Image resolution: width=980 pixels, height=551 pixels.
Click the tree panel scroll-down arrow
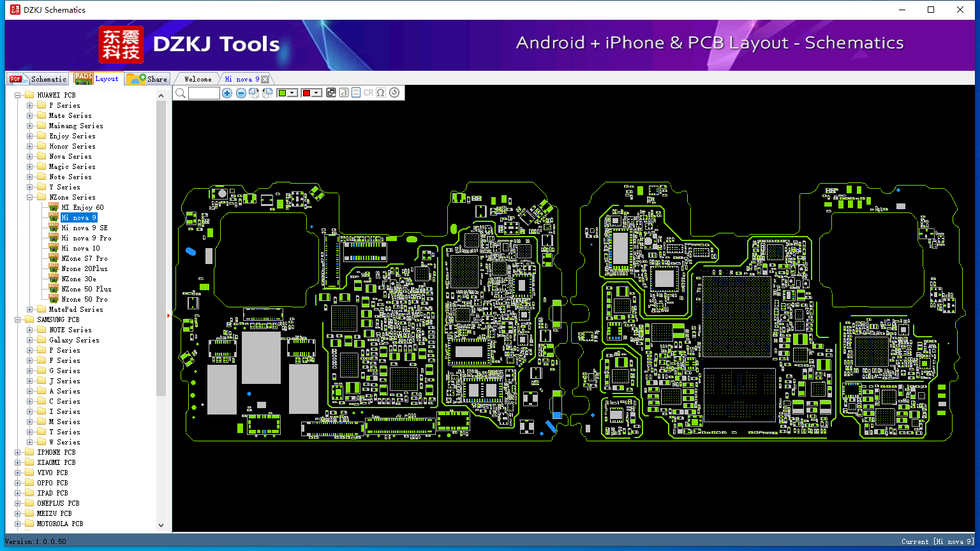(161, 525)
